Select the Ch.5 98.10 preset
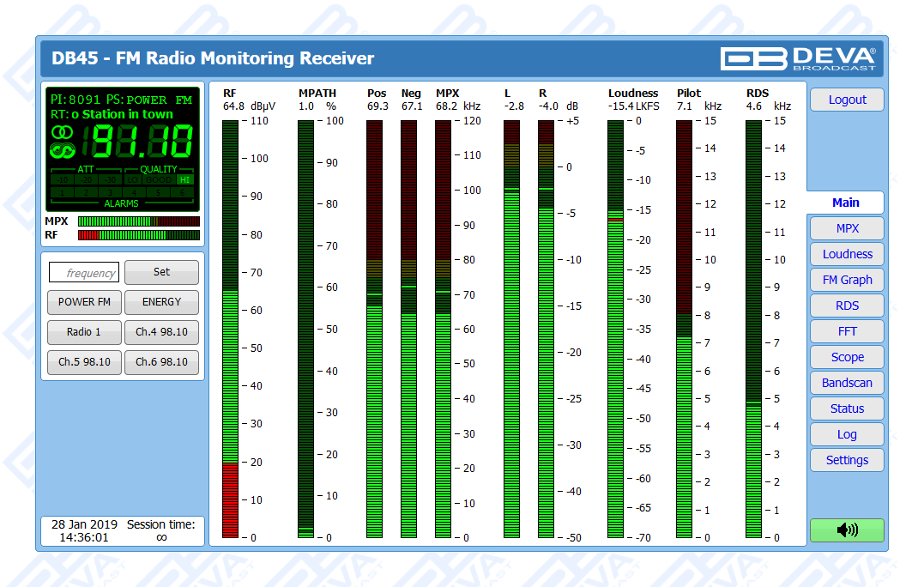 tap(84, 362)
